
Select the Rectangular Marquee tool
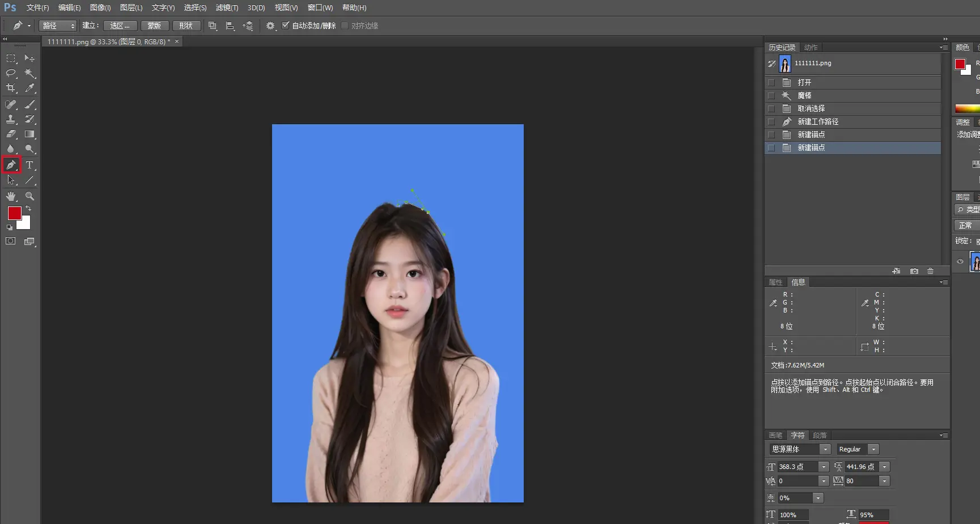(x=11, y=58)
